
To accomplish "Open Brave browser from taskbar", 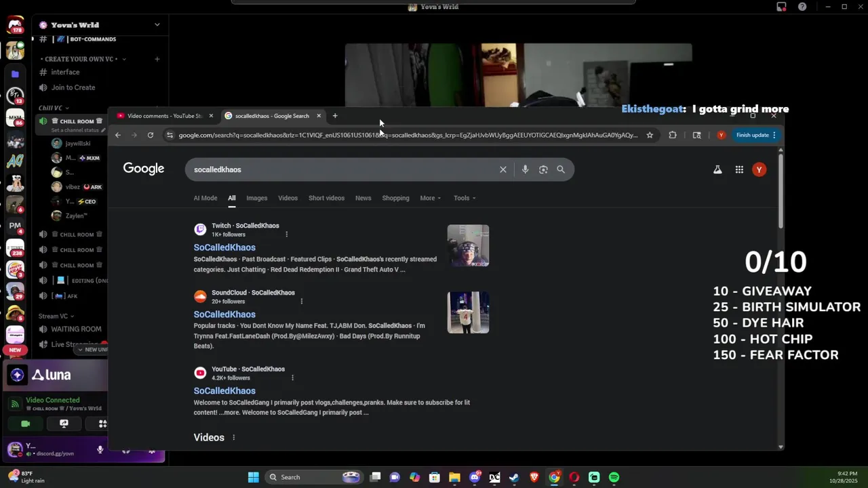I will [534, 477].
